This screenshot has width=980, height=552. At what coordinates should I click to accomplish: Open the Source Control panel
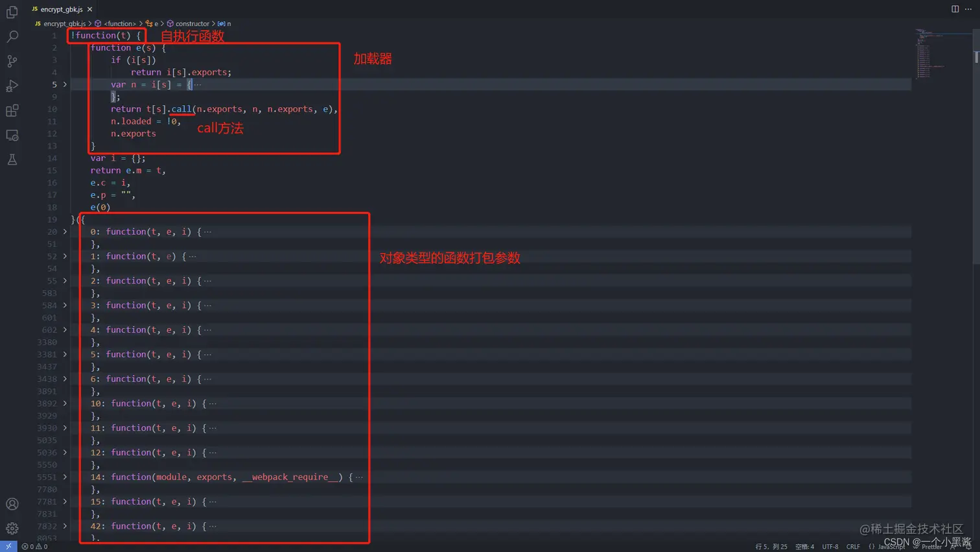coord(12,60)
